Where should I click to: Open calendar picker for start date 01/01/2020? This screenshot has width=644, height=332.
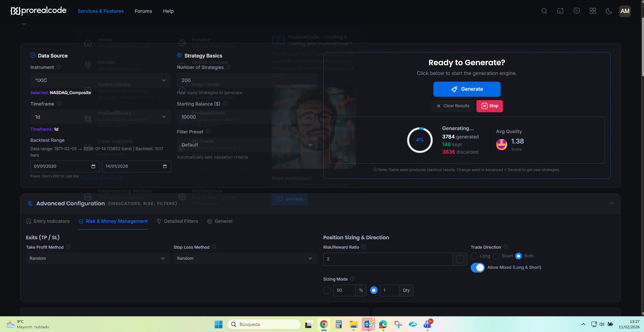pyautogui.click(x=93, y=166)
